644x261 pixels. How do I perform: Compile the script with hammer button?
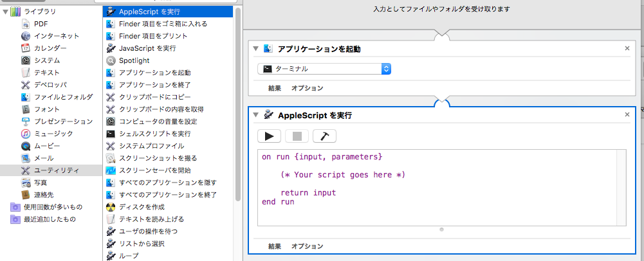[x=324, y=136]
